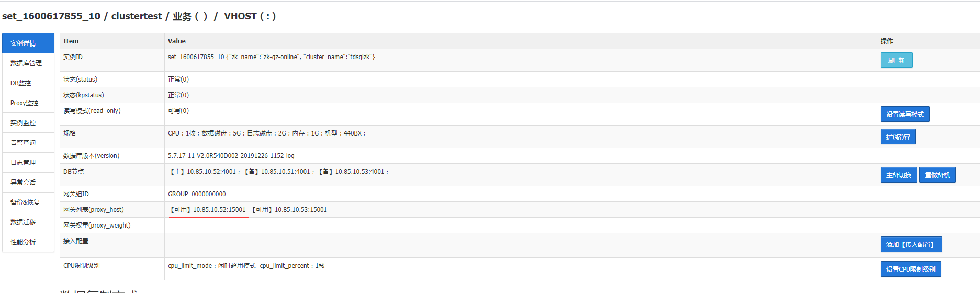Open the 实例详情 sidebar tab
Image resolution: width=980 pixels, height=293 pixels.
pos(28,43)
